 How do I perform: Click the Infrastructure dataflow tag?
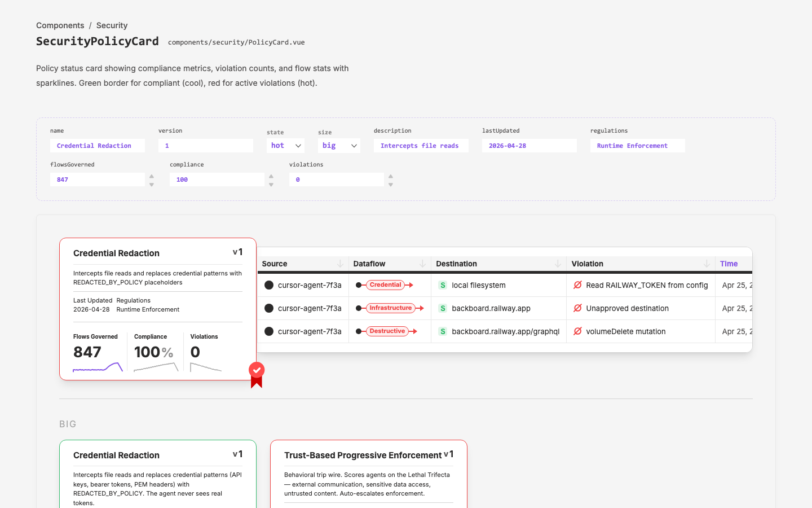pyautogui.click(x=391, y=308)
